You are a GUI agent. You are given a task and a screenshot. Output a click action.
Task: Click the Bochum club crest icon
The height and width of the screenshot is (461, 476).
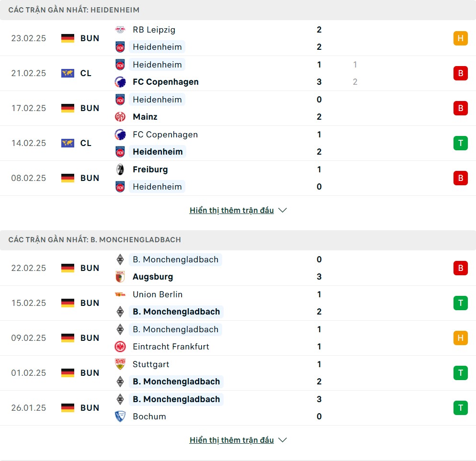120,416
